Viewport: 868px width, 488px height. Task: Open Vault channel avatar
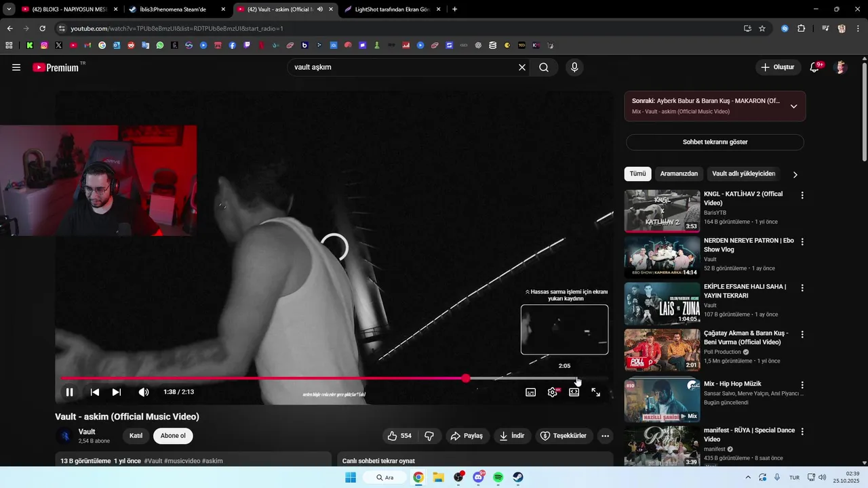coord(65,436)
